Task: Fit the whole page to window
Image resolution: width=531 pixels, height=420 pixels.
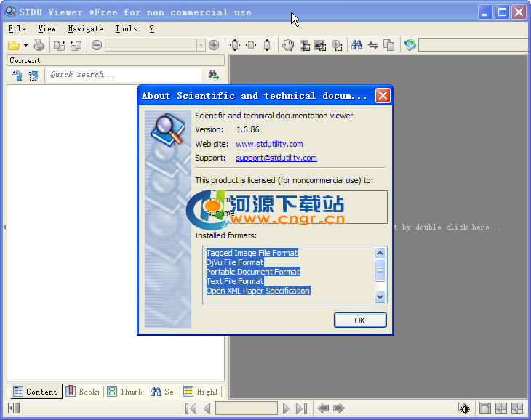Action: [235, 45]
